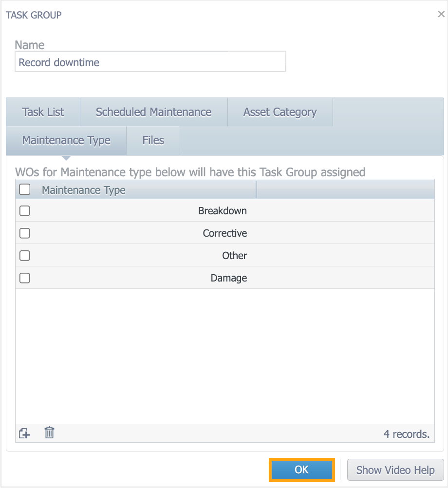
Task: Go to the Asset Category tab
Action: 280,112
